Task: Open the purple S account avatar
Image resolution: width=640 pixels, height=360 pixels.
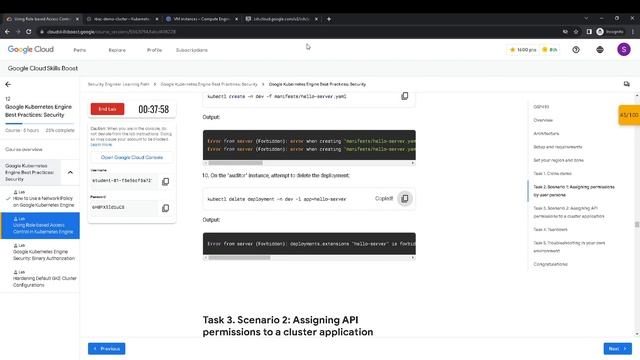Action: (x=624, y=49)
